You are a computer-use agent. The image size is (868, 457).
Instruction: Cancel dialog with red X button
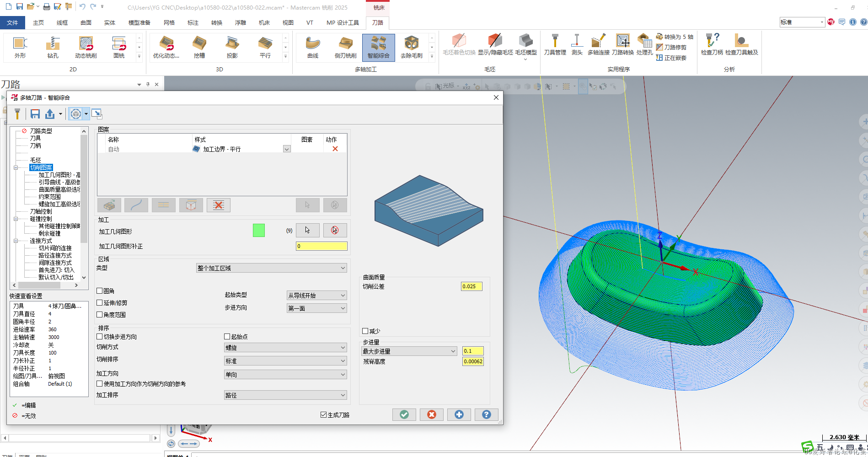tap(432, 414)
